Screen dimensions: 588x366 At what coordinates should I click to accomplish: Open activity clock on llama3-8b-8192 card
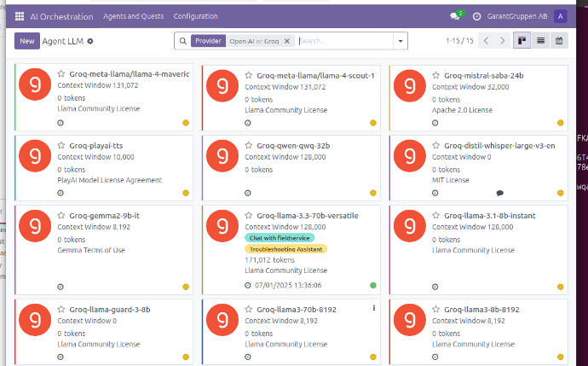pyautogui.click(x=435, y=357)
